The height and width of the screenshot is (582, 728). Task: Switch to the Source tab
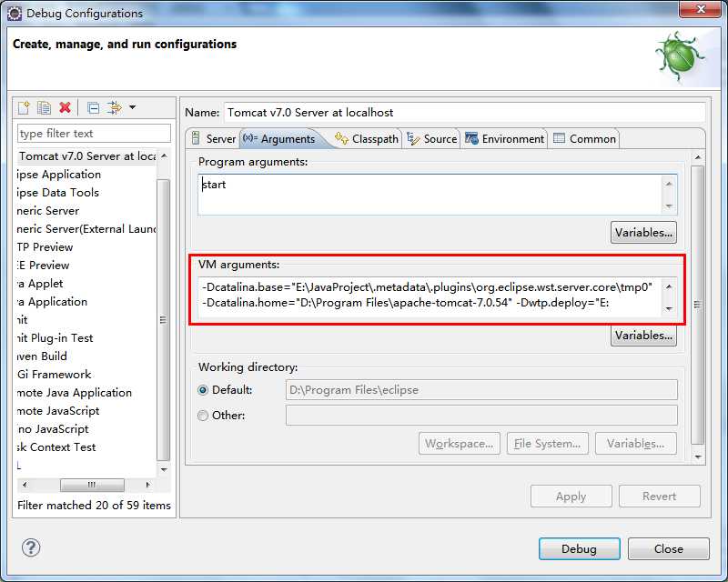click(x=431, y=139)
